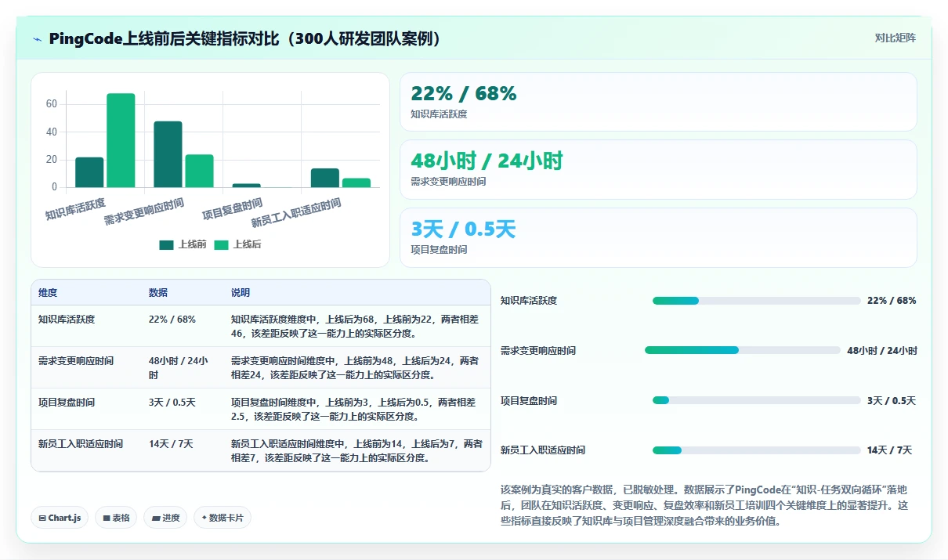Click the 上线前 bar for 项目复盘时间

pyautogui.click(x=246, y=186)
